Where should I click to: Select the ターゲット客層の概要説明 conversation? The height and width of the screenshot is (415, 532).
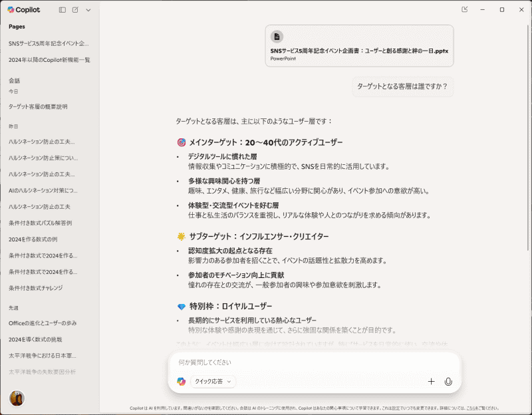coord(40,106)
